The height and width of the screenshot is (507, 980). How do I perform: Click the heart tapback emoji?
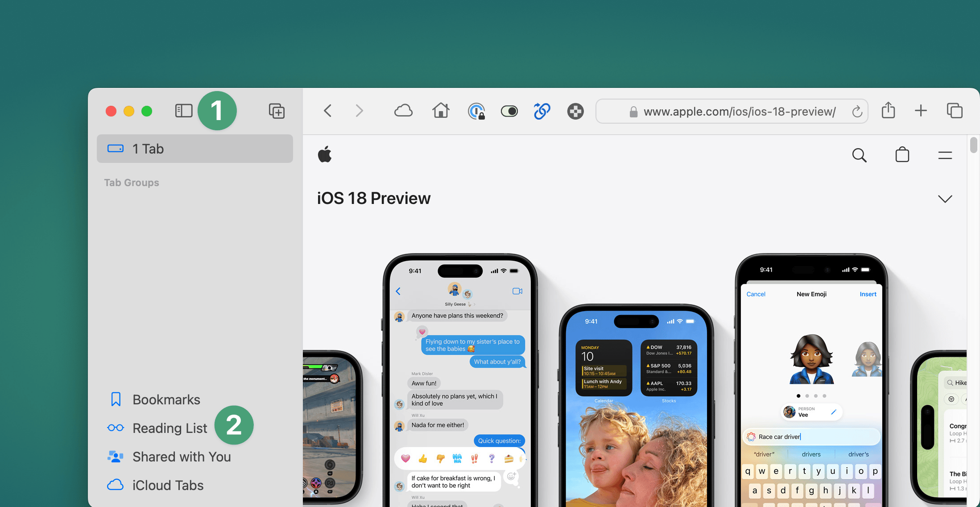pos(405,458)
